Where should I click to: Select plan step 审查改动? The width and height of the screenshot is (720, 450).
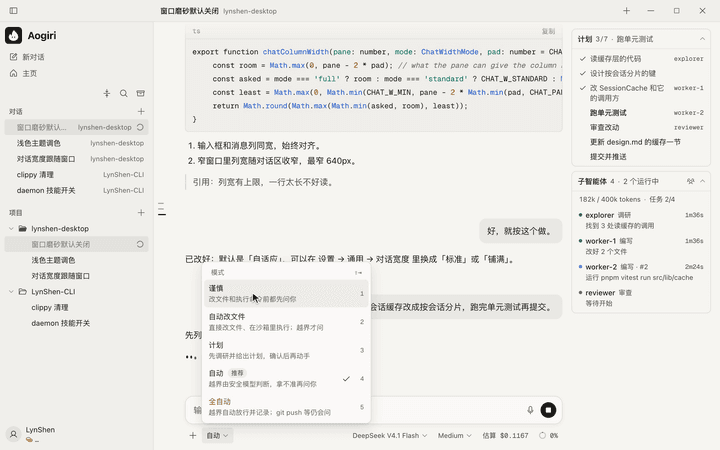point(641,128)
